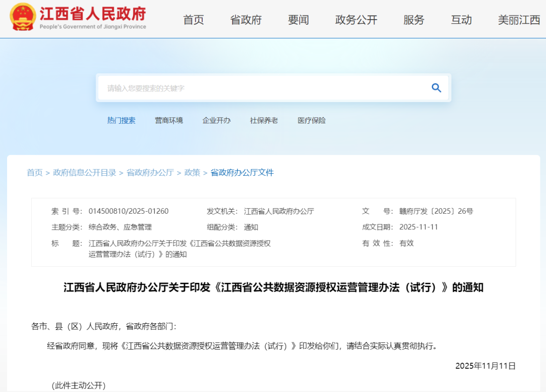Click the 政策 breadcrumb link

coord(192,173)
